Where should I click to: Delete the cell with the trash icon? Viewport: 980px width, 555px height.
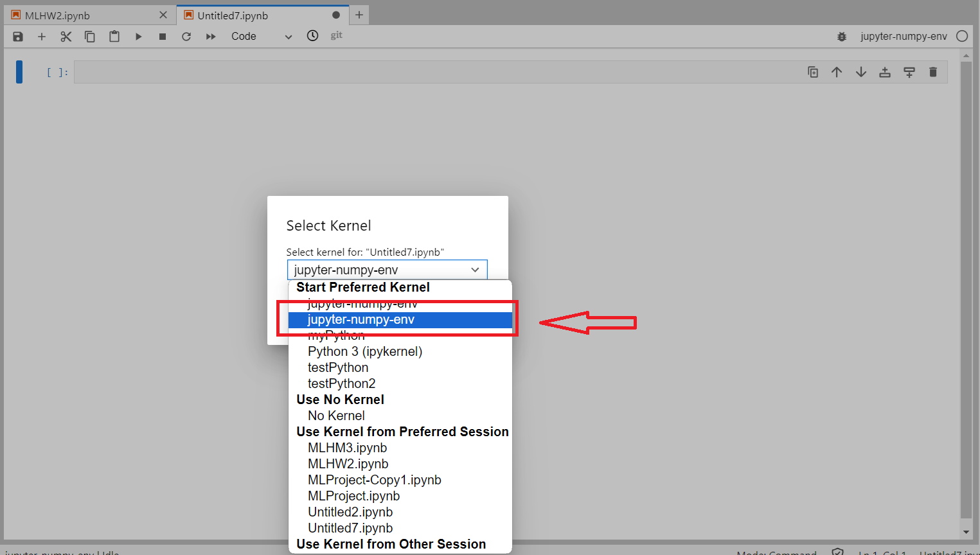[933, 72]
